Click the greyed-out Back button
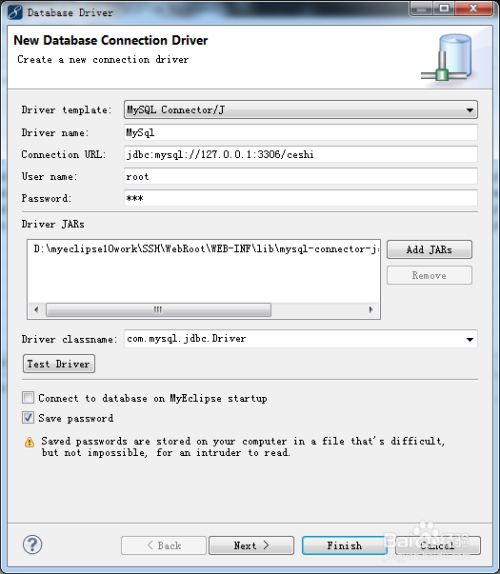500x574 pixels. [164, 545]
